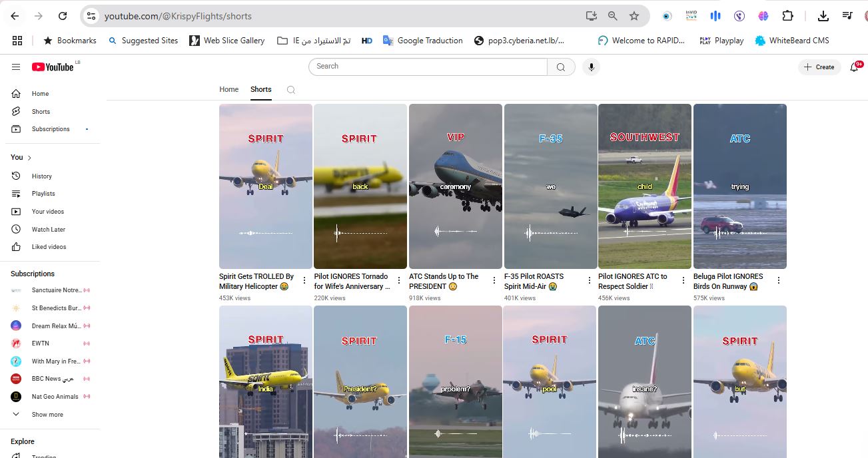This screenshot has height=458, width=868.
Task: Open the browser Downloads icon
Action: (x=822, y=15)
